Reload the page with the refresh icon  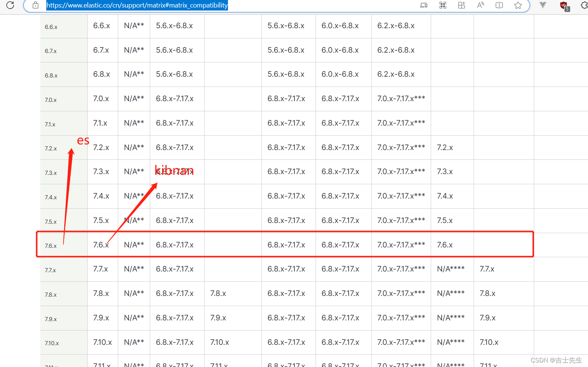[x=10, y=5]
